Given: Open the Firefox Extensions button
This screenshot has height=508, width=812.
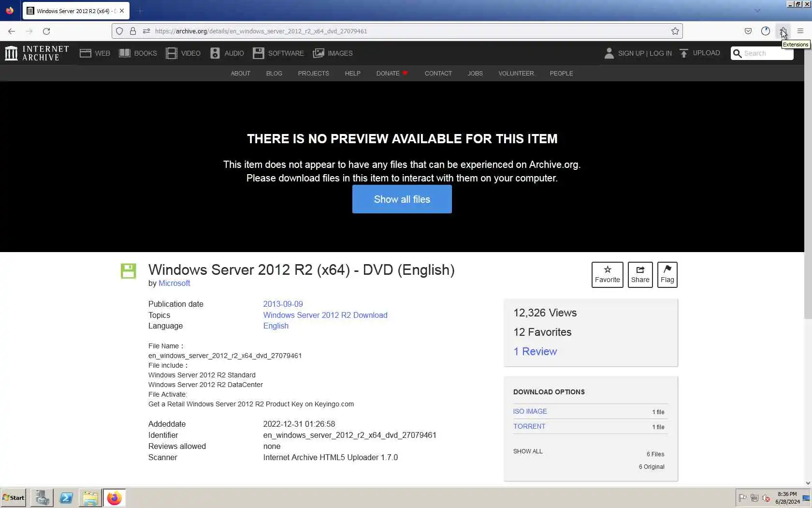Looking at the screenshot, I should pos(783,31).
